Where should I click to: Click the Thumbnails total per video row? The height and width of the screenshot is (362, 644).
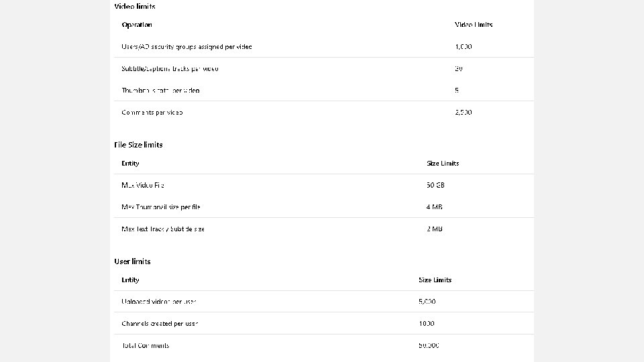tap(160, 90)
